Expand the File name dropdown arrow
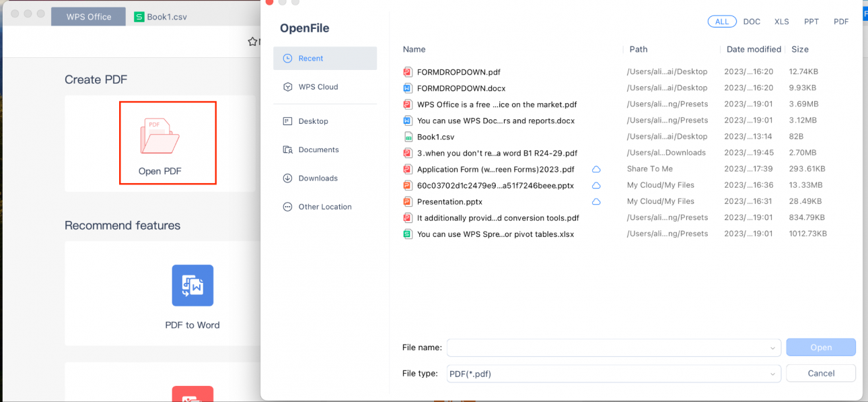 click(772, 348)
